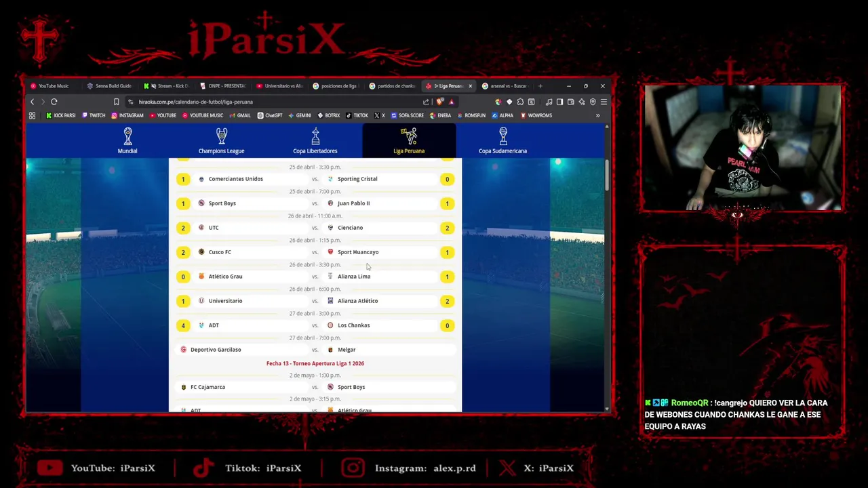Open the browser hamburger menu
The width and height of the screenshot is (868, 488).
(x=604, y=102)
